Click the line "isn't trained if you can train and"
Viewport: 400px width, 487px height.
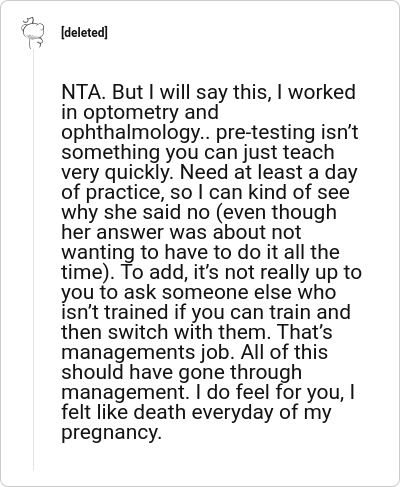[x=206, y=313]
